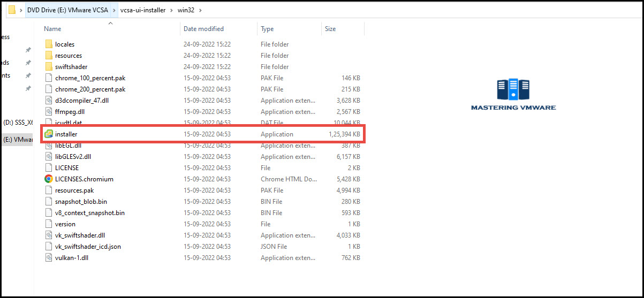Open the locales folder icon
644x298 pixels.
coord(49,44)
